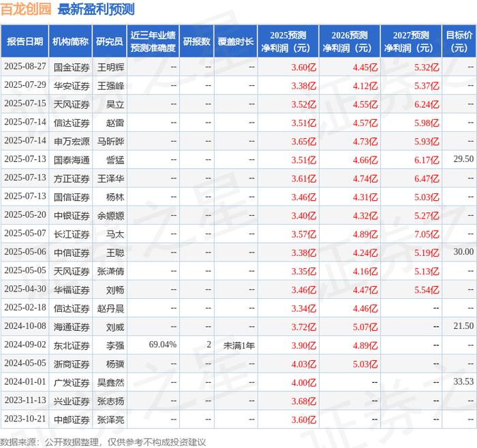Click the 2026预测净利润 column header
The height and width of the screenshot is (448, 477).
pyautogui.click(x=349, y=42)
